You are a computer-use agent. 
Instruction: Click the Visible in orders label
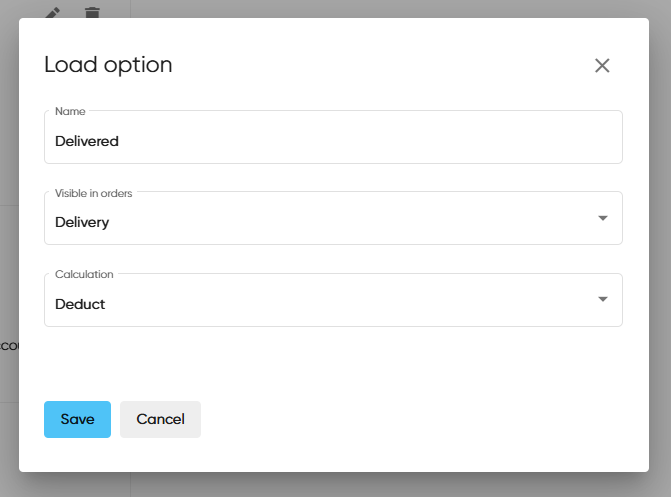93,193
